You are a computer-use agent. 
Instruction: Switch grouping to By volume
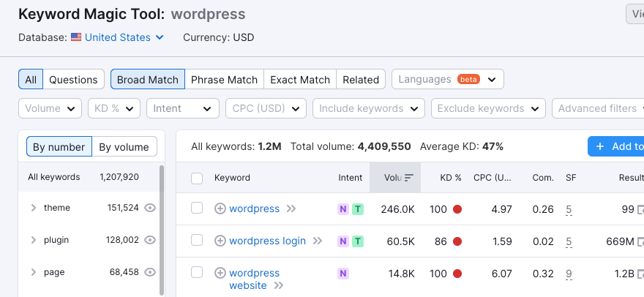coord(124,146)
